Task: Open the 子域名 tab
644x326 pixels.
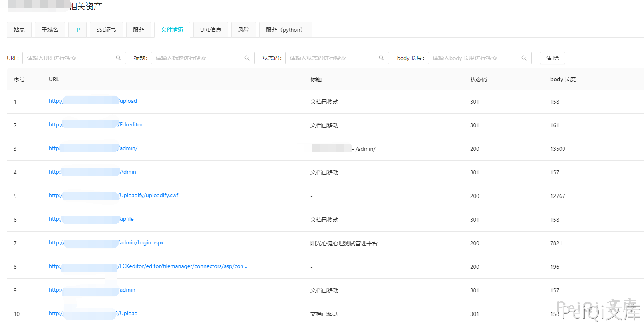Action: [50, 30]
